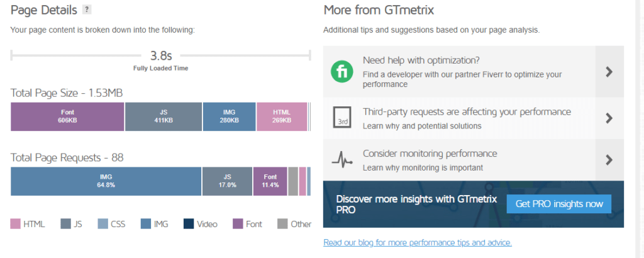This screenshot has width=644, height=258.
Task: Select the JS 17.0% requests segment
Action: pos(227,181)
